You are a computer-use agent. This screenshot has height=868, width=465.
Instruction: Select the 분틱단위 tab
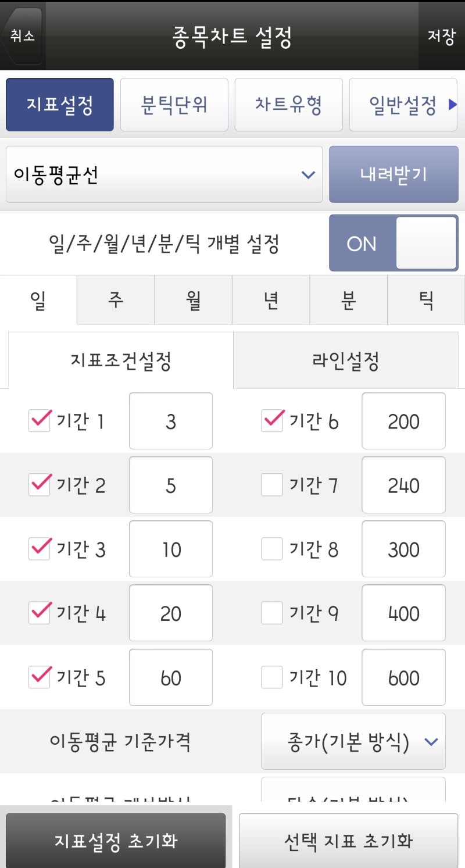[174, 105]
